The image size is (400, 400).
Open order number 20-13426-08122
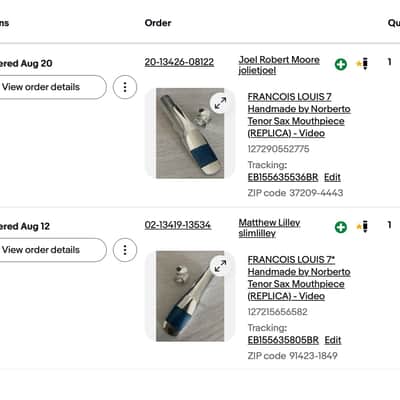tap(179, 62)
